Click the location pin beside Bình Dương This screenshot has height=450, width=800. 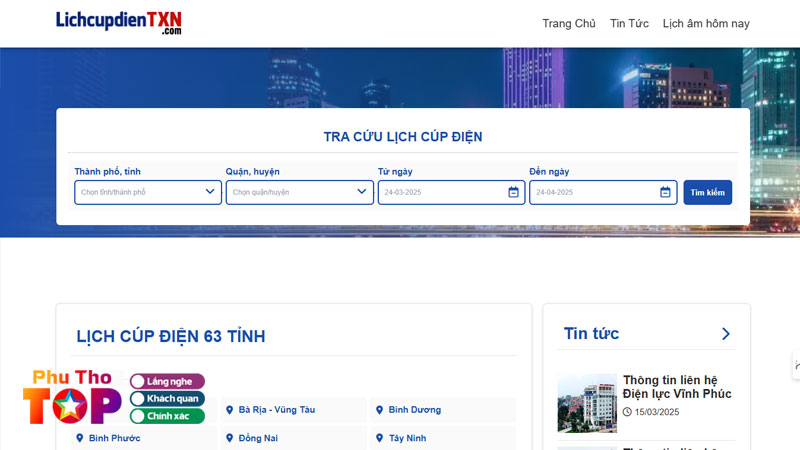tap(379, 410)
